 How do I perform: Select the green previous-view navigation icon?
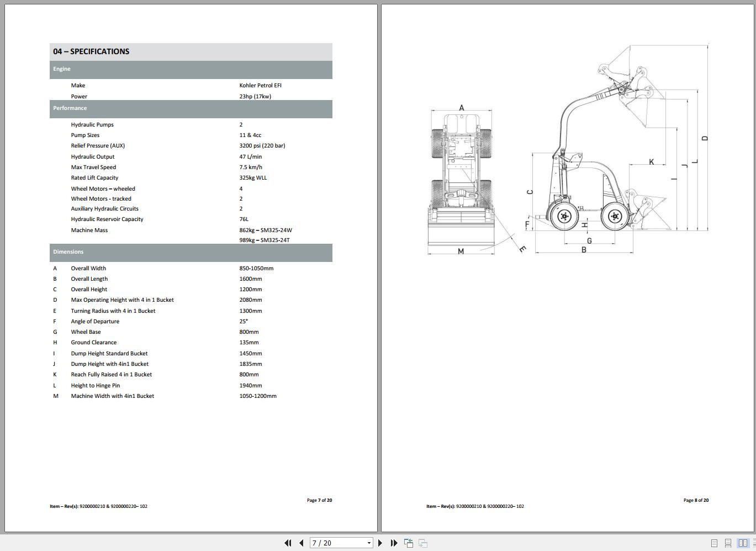coord(408,543)
